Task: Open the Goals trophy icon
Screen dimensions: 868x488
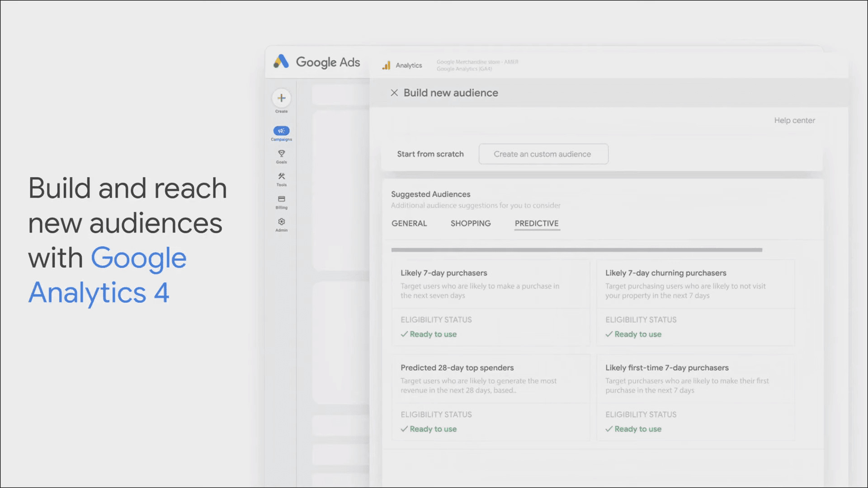Action: [x=281, y=154]
